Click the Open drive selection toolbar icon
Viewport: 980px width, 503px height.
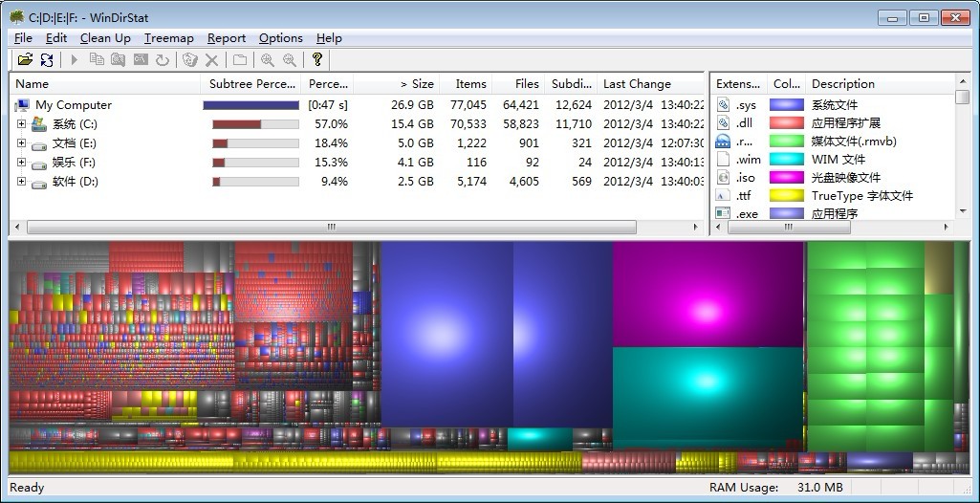coord(25,60)
